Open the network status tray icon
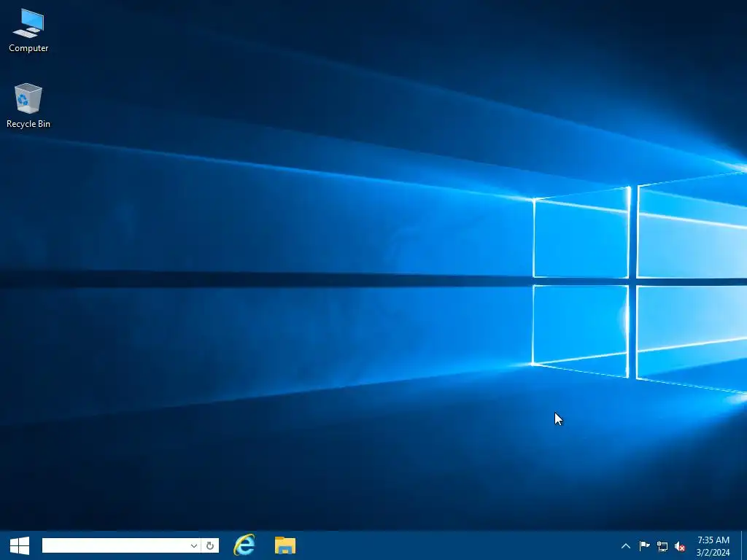The height and width of the screenshot is (560, 747). [x=662, y=546]
